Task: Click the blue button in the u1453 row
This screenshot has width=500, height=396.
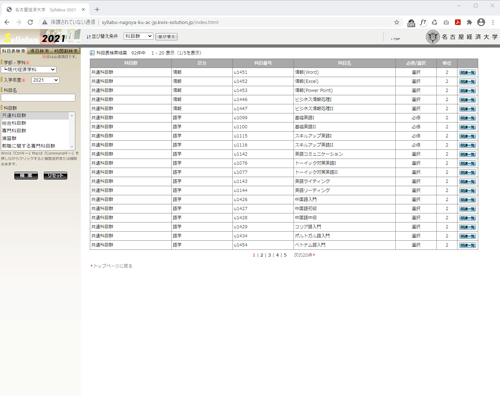Action: [x=467, y=91]
